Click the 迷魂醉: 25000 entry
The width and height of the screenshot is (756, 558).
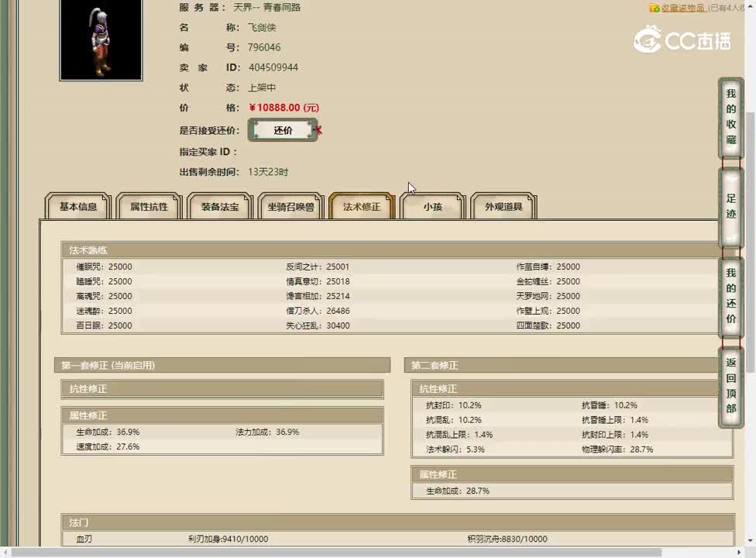pyautogui.click(x=104, y=311)
